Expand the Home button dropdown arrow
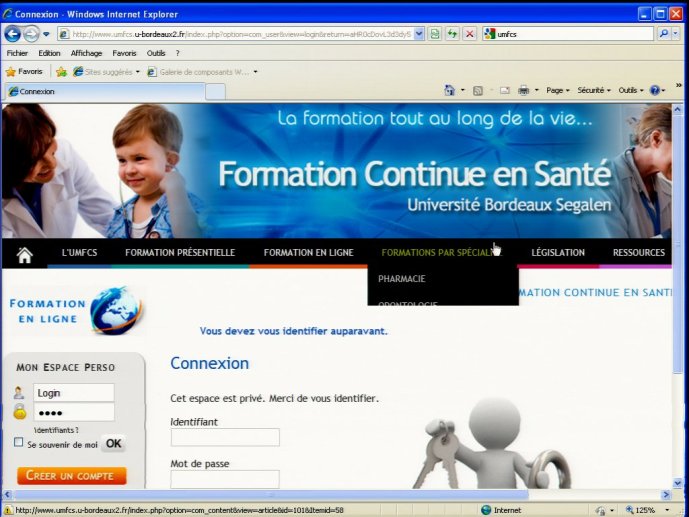Viewport: 689px width, 517px height. pos(463,90)
